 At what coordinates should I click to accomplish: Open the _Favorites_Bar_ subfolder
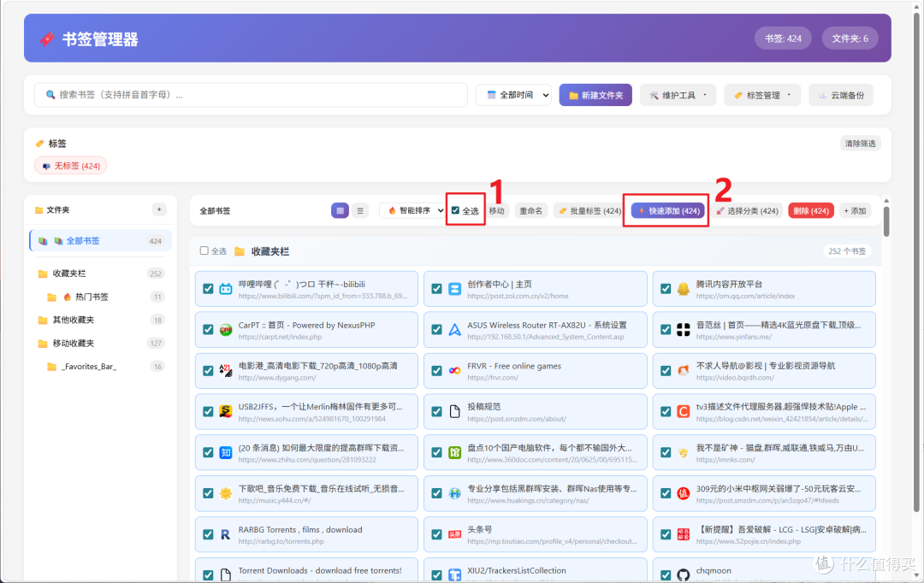[106, 366]
